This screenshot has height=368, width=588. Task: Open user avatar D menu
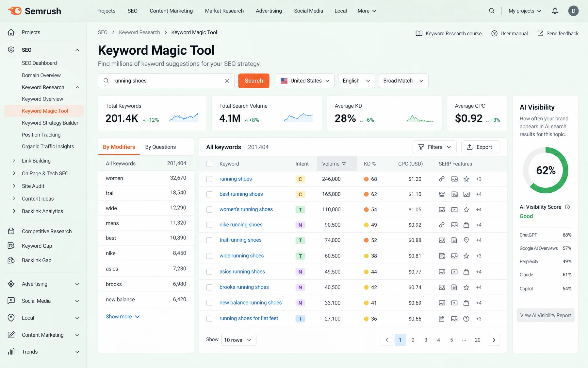[573, 11]
